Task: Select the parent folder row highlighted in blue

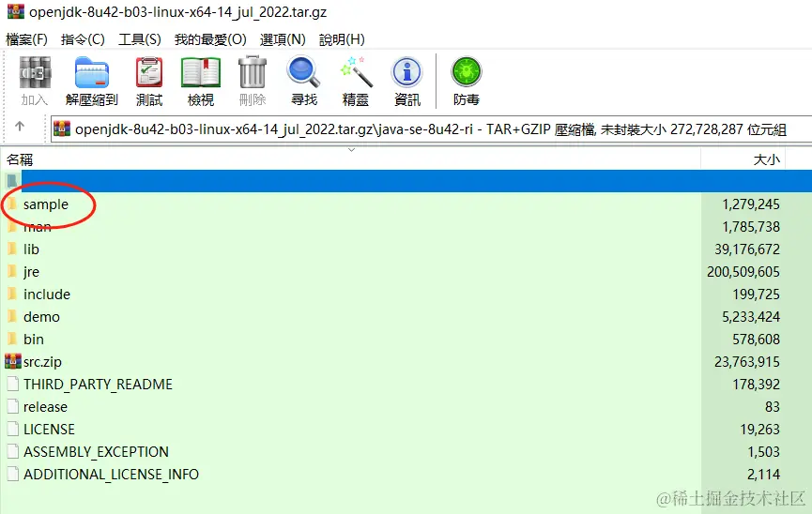Action: point(406,181)
